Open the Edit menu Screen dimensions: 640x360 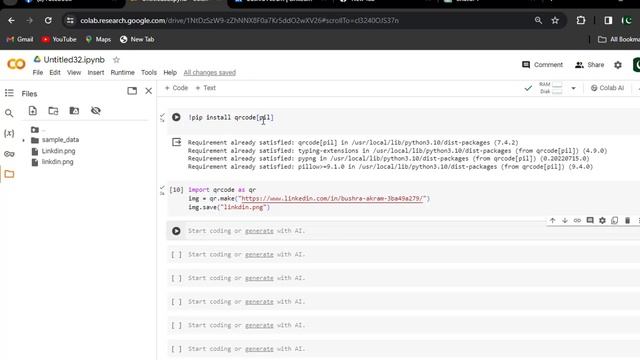click(x=55, y=72)
